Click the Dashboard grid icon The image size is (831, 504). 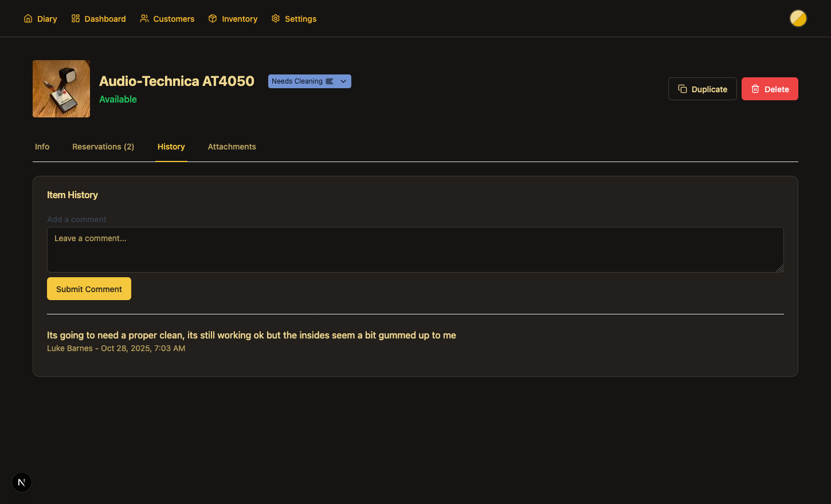click(76, 19)
